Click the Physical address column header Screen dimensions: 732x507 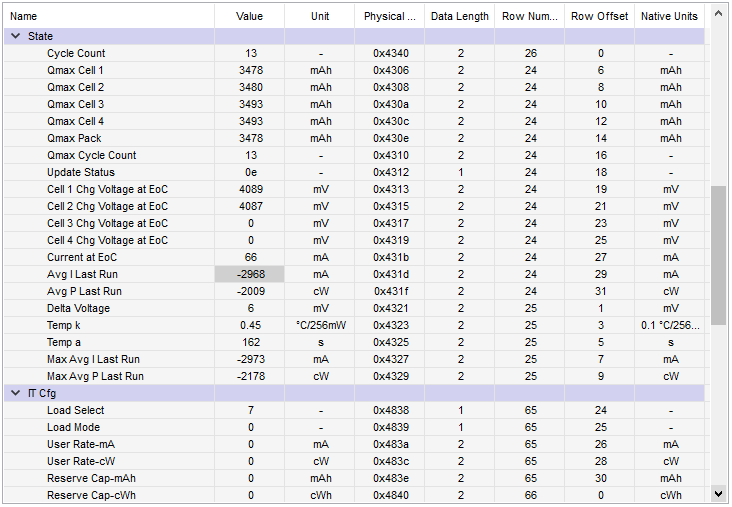(x=389, y=16)
